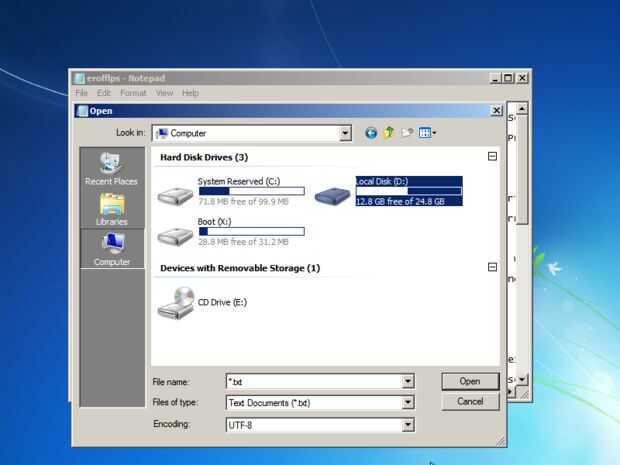
Task: Open the Encoding dropdown list
Action: 408,425
